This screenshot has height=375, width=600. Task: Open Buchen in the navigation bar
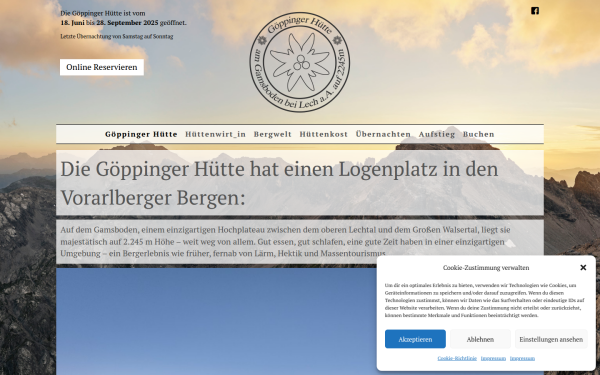point(479,134)
